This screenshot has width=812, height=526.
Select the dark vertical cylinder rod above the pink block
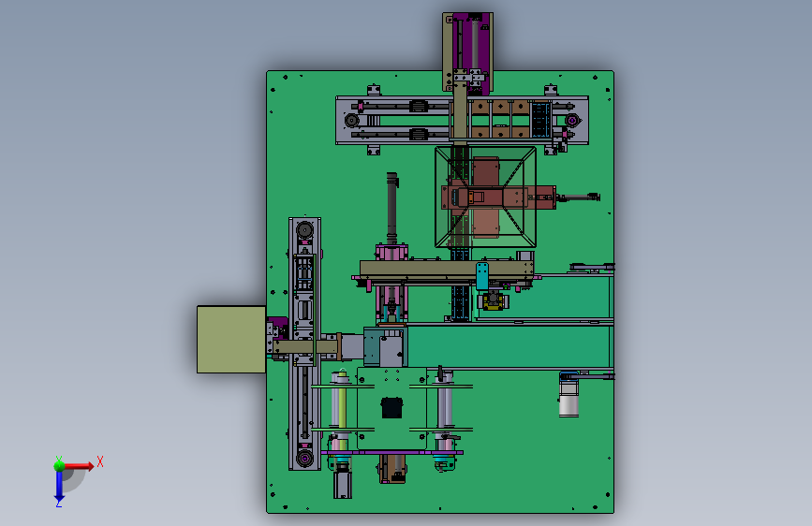[x=392, y=208]
